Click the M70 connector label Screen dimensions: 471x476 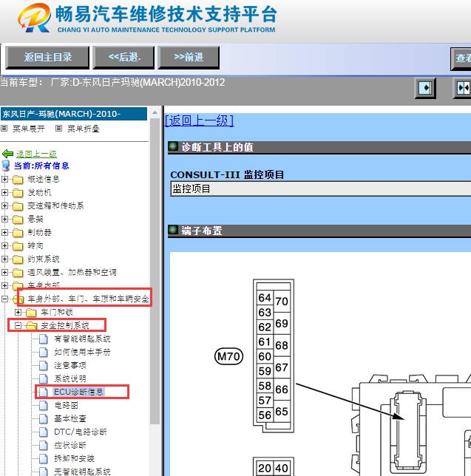[x=228, y=356]
